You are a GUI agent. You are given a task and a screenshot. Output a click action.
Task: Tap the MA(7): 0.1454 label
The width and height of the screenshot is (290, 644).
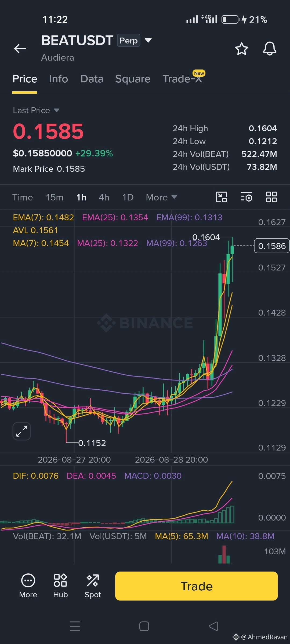pos(41,243)
